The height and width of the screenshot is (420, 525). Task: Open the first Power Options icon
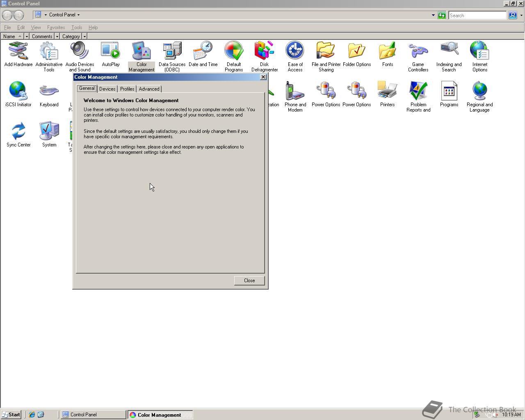tap(326, 94)
